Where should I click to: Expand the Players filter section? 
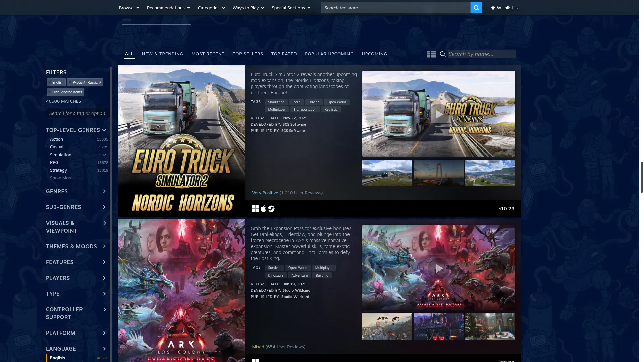coord(76,278)
